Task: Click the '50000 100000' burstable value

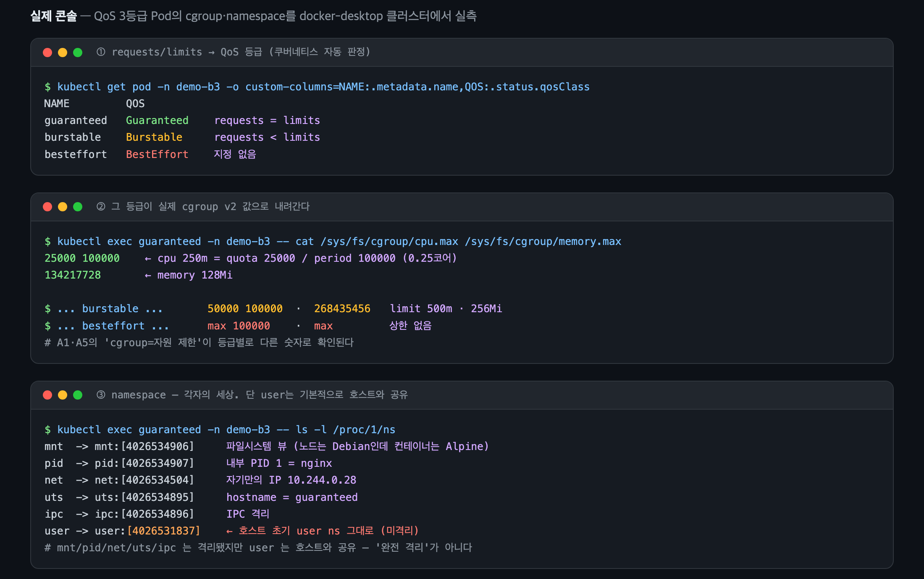Action: (x=245, y=309)
